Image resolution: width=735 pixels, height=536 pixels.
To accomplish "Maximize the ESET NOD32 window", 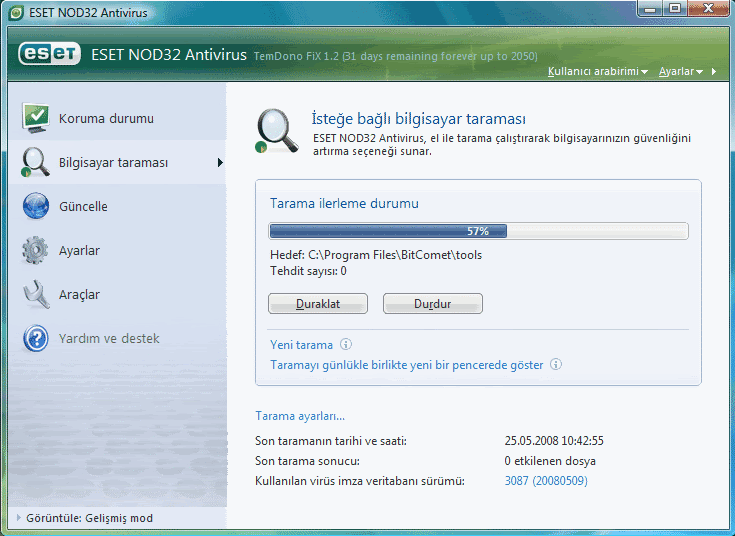I will click(x=675, y=8).
